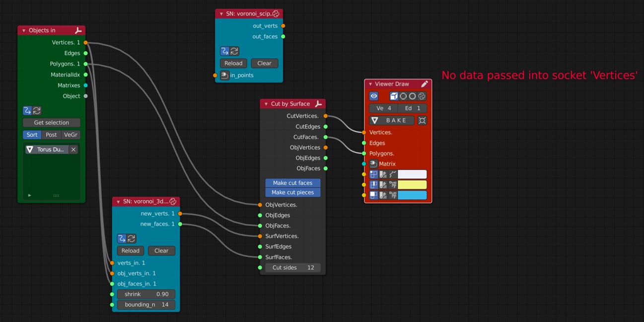The image size is (644, 322).
Task: Enable the Post option in Objects in
Action: (51, 135)
